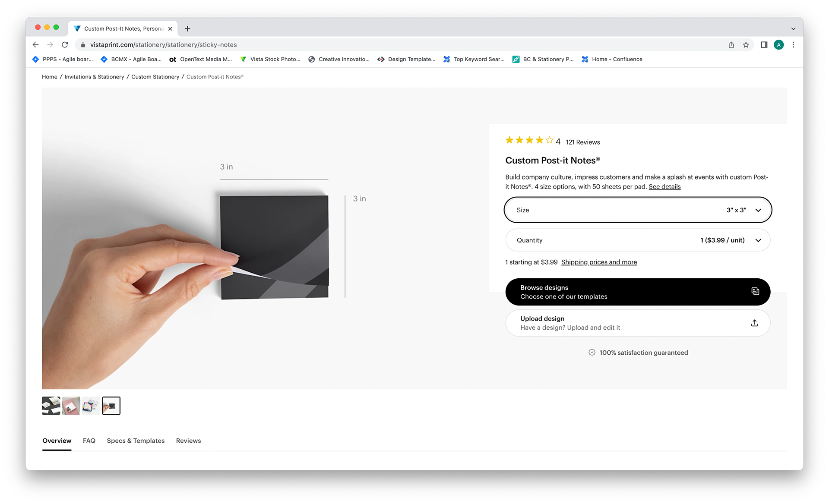
Task: Open the Specs & Templates tab
Action: (136, 441)
